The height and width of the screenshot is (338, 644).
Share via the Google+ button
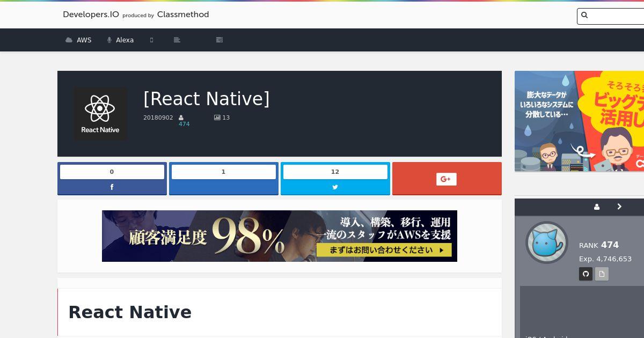447,178
